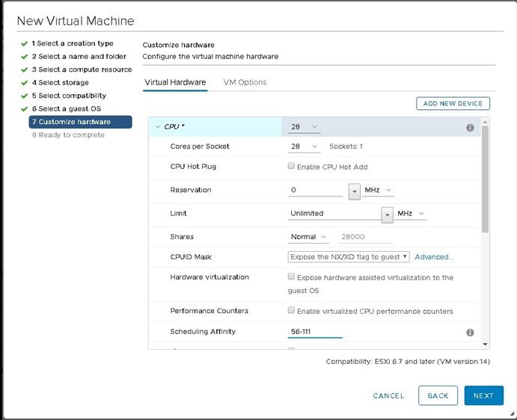Image resolution: width=517 pixels, height=420 pixels.
Task: Change the Limit MHz unit dropdown
Action: pos(411,214)
